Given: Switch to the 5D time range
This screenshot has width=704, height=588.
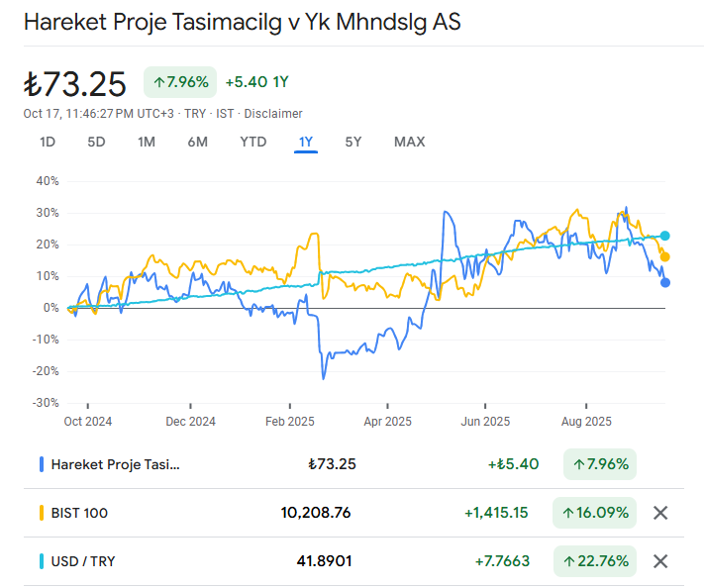Looking at the screenshot, I should tap(96, 142).
